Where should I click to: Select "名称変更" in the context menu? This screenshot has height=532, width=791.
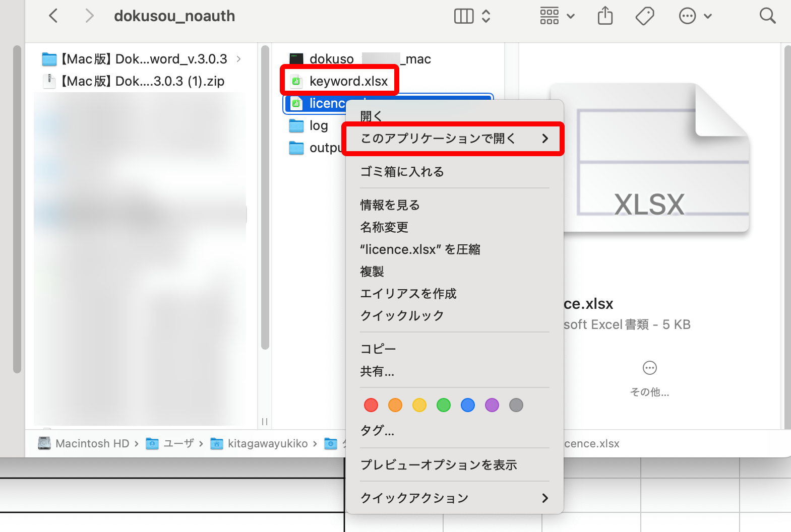tap(384, 227)
